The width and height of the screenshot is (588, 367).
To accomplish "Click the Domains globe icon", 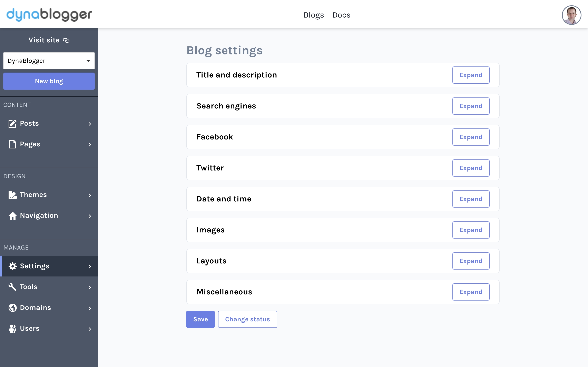I will coord(12,308).
